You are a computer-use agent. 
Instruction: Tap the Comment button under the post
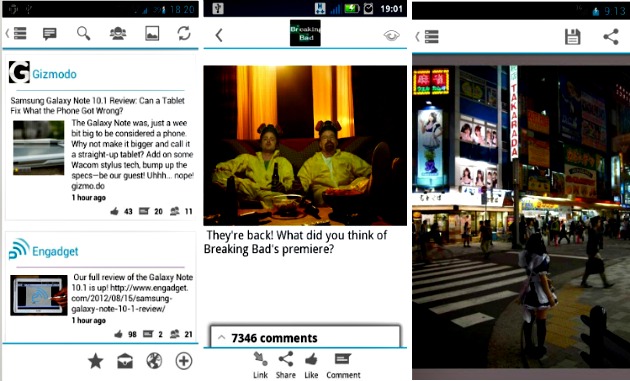point(343,365)
